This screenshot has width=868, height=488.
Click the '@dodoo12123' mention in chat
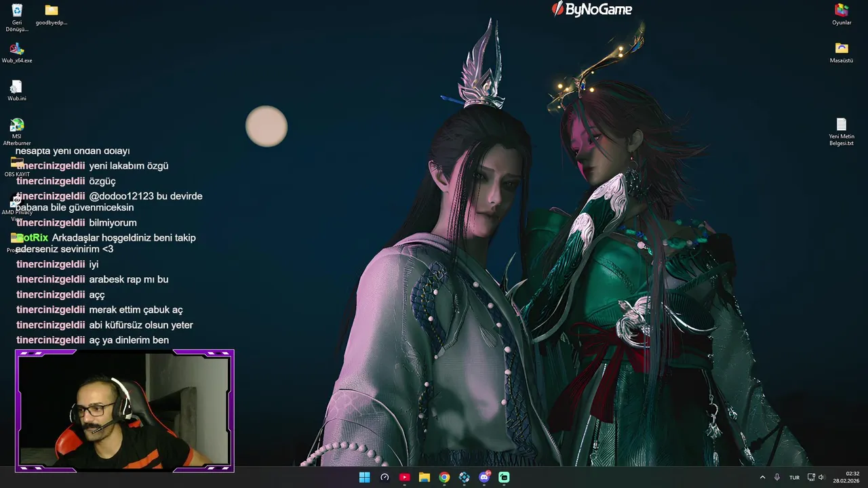121,197
